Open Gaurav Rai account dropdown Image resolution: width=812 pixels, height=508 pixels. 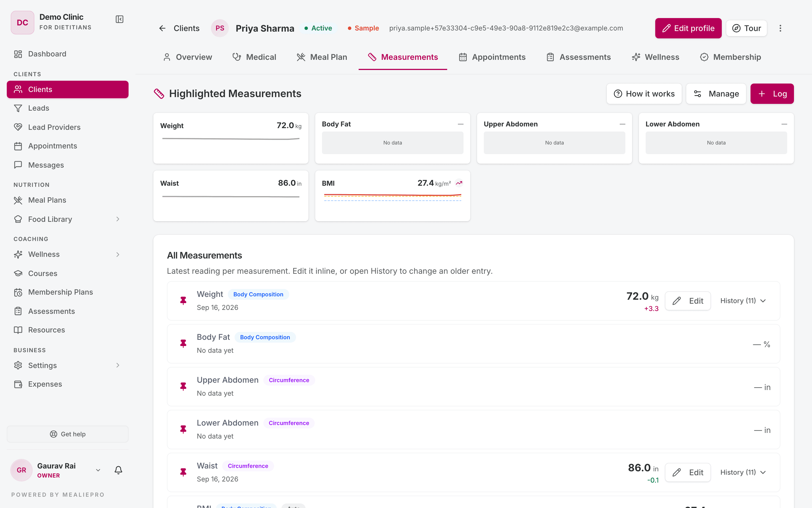98,470
